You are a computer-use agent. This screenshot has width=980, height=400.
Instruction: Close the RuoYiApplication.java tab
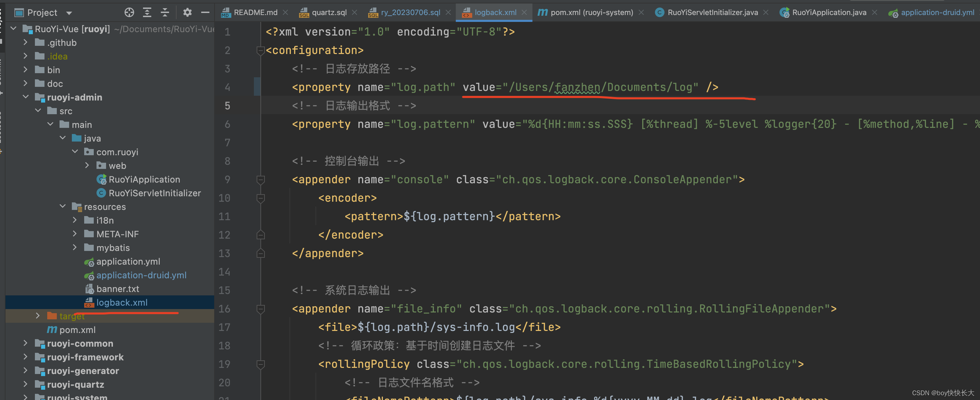[x=875, y=13]
